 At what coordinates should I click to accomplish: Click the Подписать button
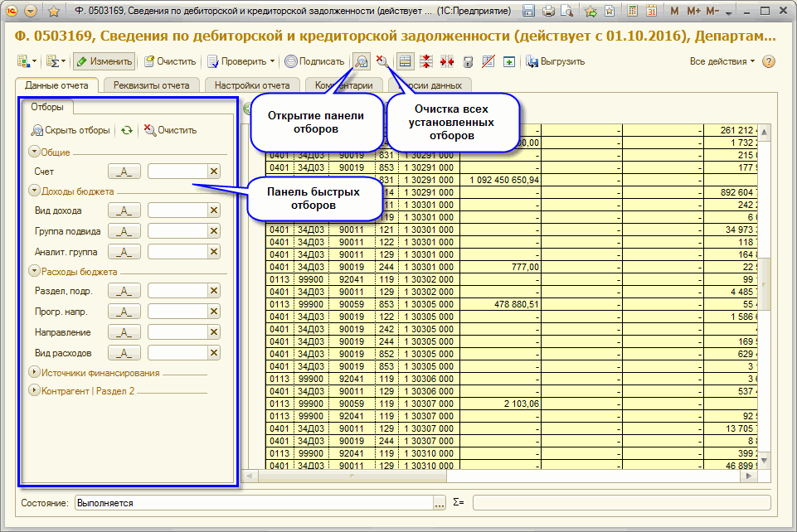314,61
